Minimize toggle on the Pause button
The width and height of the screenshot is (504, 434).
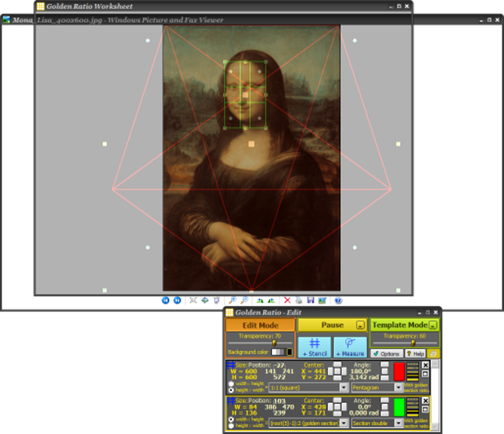coord(361,325)
